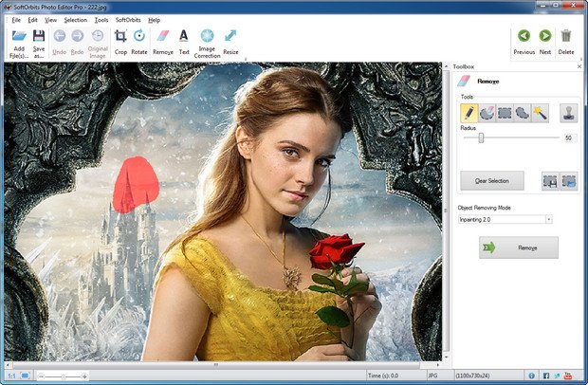This screenshot has height=385, width=588.
Task: Select the selection eraser tool in Toolbox
Action: click(x=487, y=113)
